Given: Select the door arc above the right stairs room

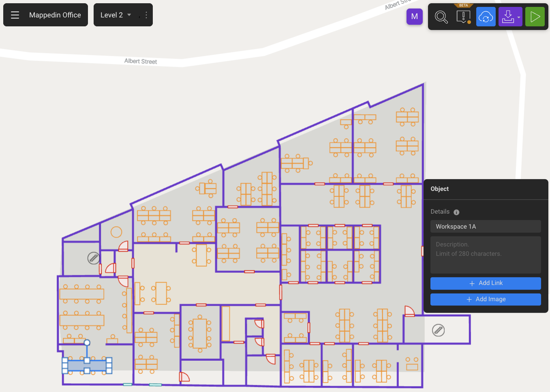Looking at the screenshot, I should coord(409,311).
